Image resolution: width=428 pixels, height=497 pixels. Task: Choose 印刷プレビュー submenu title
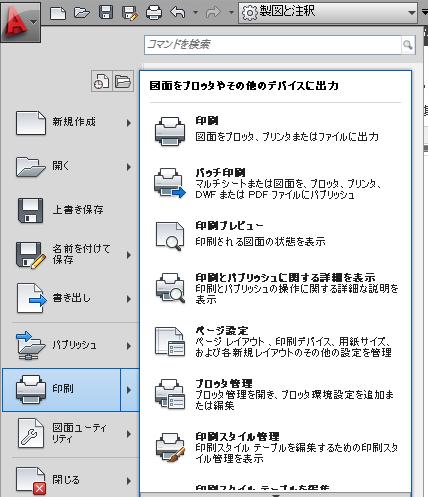coord(229,226)
